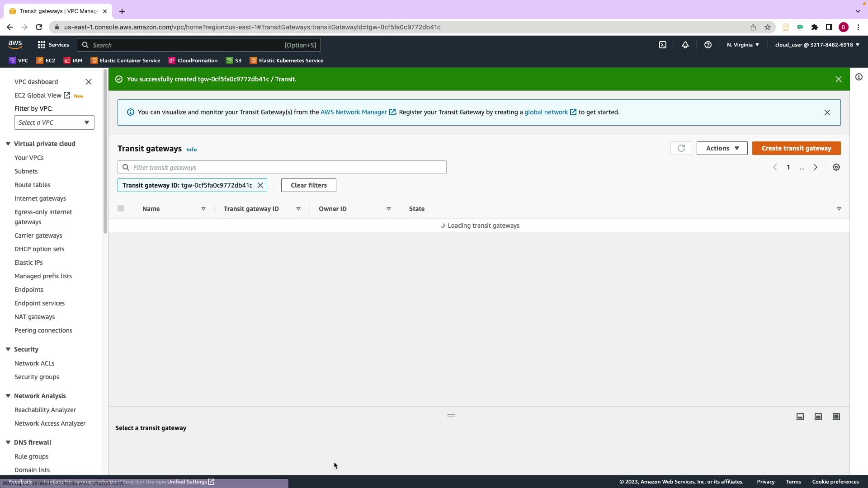Open the N. Virginia region selector

743,45
